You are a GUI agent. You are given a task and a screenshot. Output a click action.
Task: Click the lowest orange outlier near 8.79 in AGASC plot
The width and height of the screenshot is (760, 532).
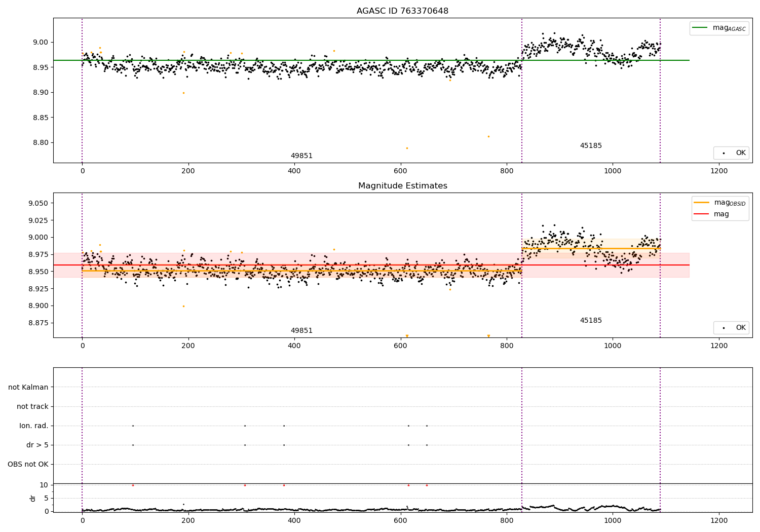[407, 148]
